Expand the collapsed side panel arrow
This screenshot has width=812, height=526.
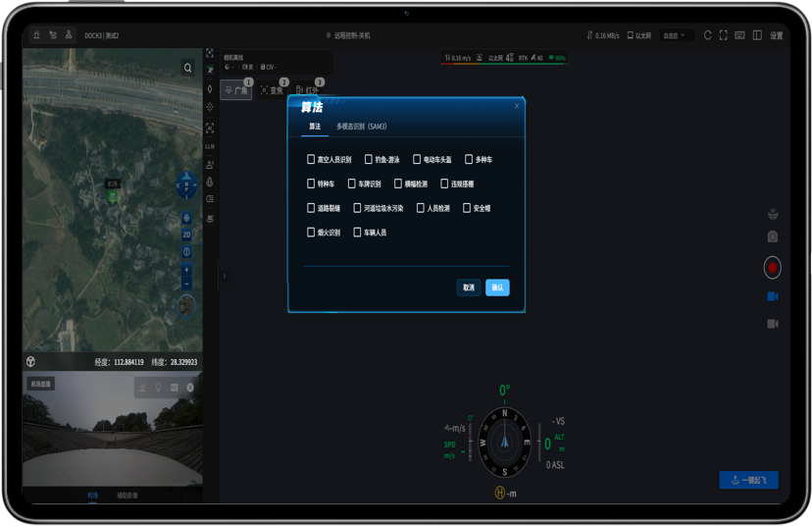pyautogui.click(x=225, y=276)
